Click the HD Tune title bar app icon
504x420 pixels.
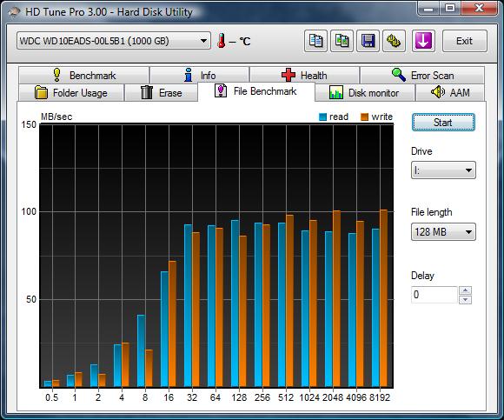pyautogui.click(x=14, y=12)
